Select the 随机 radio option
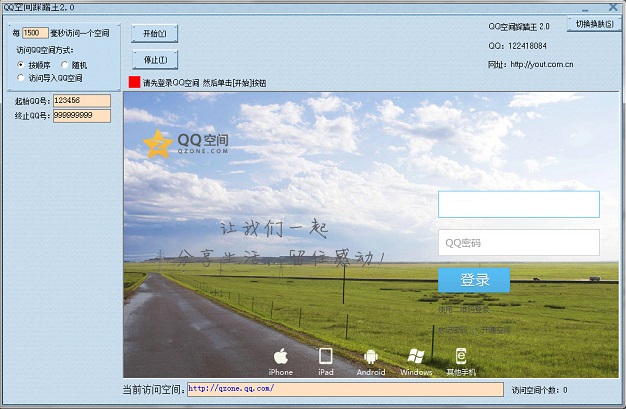The image size is (626, 409). [64, 64]
